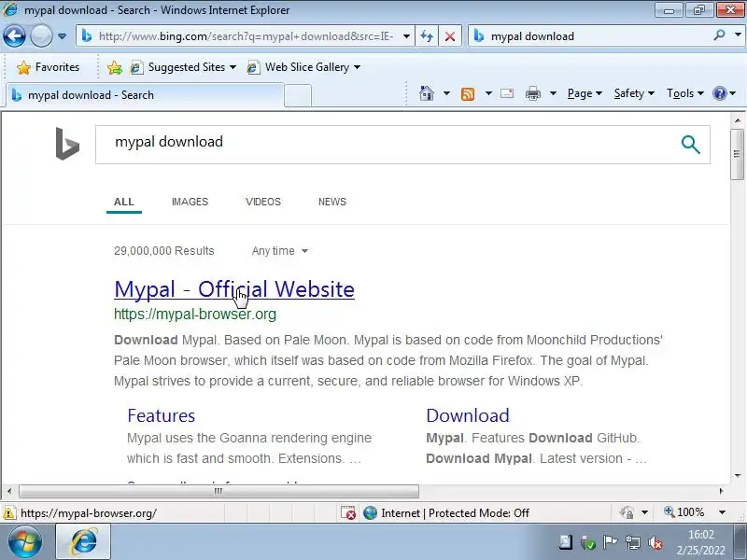Open the Download sublink

468,415
